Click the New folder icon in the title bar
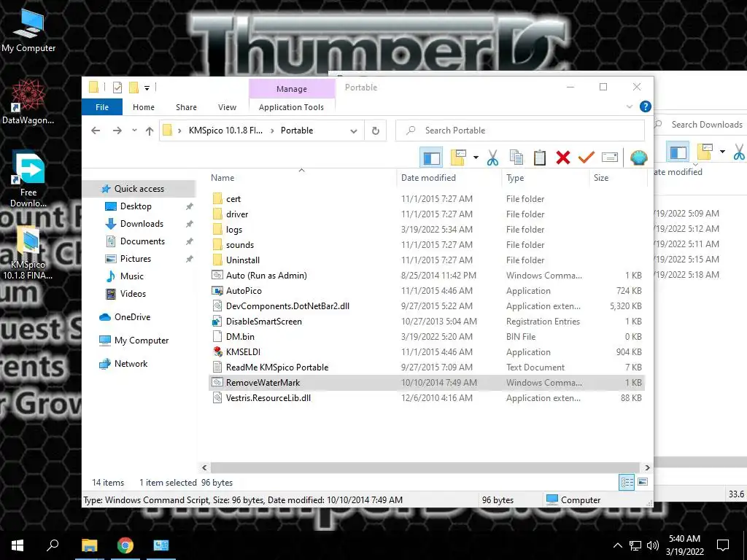 [x=134, y=87]
